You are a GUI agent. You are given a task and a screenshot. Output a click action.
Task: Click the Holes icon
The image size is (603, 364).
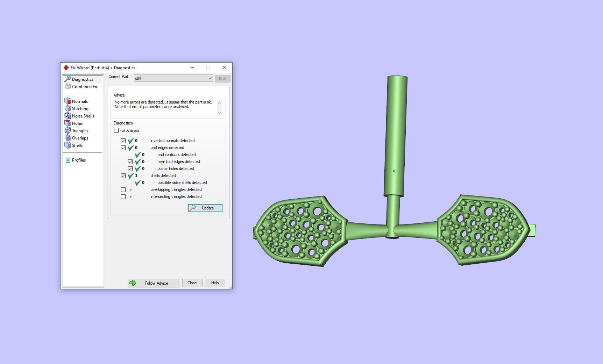68,123
